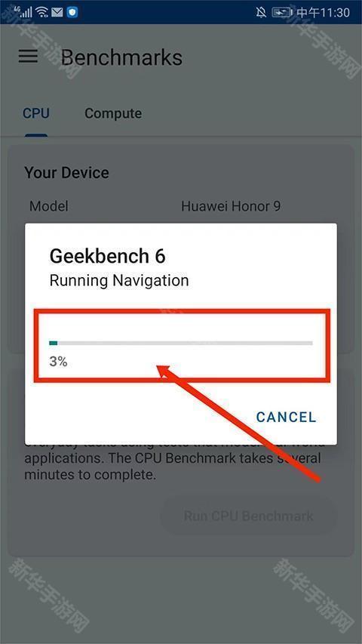Click the Run CPU Benchmark button
This screenshot has width=362, height=644.
coord(248,516)
